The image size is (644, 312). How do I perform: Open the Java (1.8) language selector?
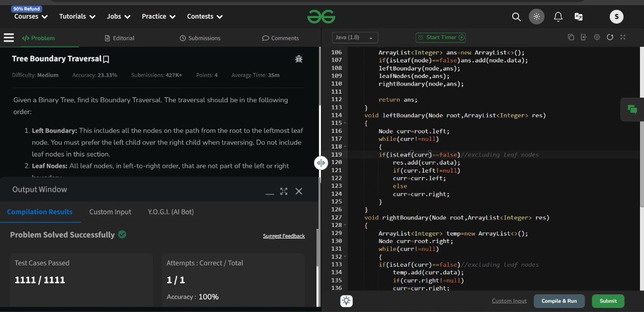[355, 38]
